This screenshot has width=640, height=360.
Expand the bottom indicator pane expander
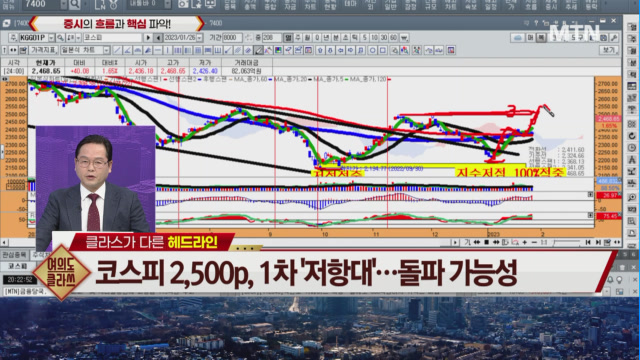coord(590,215)
